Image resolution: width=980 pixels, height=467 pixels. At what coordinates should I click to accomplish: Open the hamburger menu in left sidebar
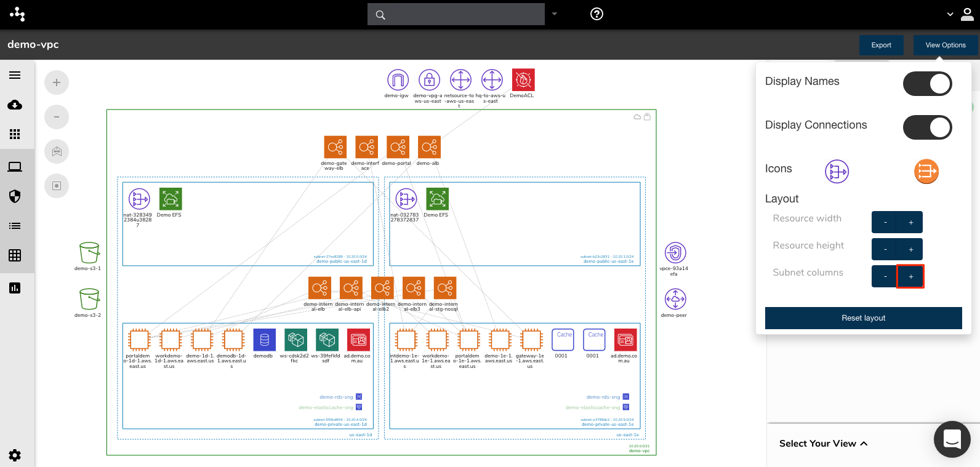pyautogui.click(x=15, y=75)
